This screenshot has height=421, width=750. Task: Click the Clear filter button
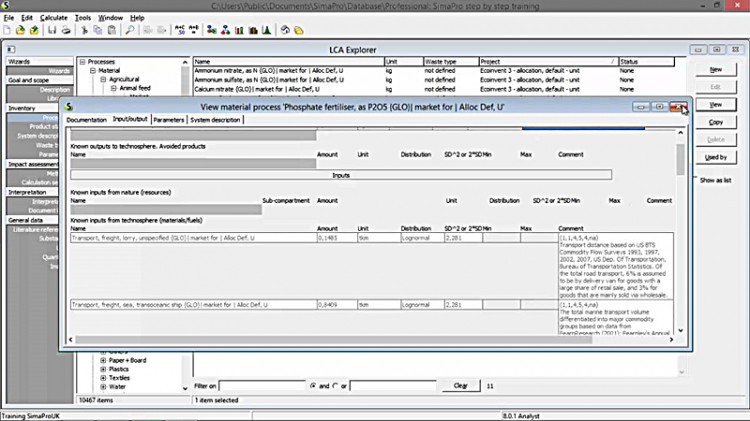point(460,386)
